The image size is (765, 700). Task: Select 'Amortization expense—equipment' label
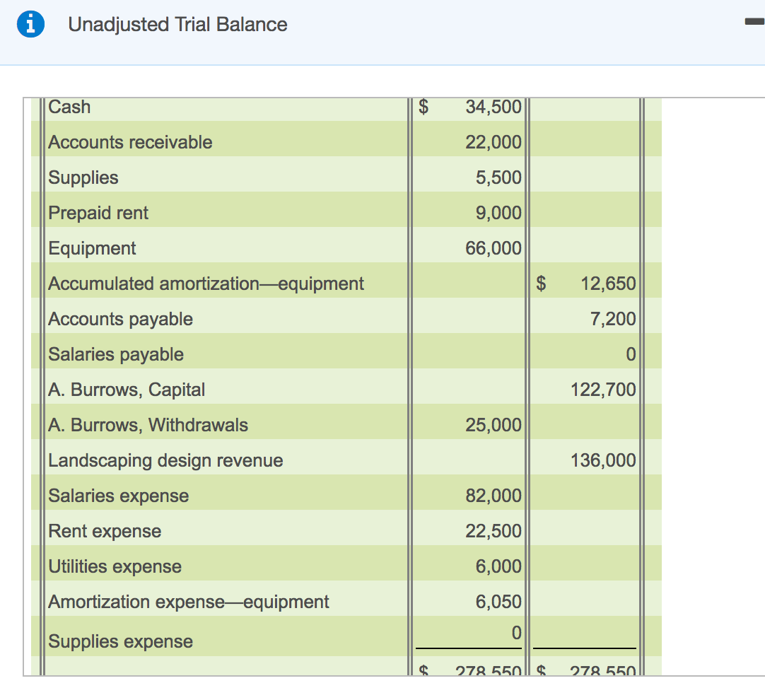(189, 602)
